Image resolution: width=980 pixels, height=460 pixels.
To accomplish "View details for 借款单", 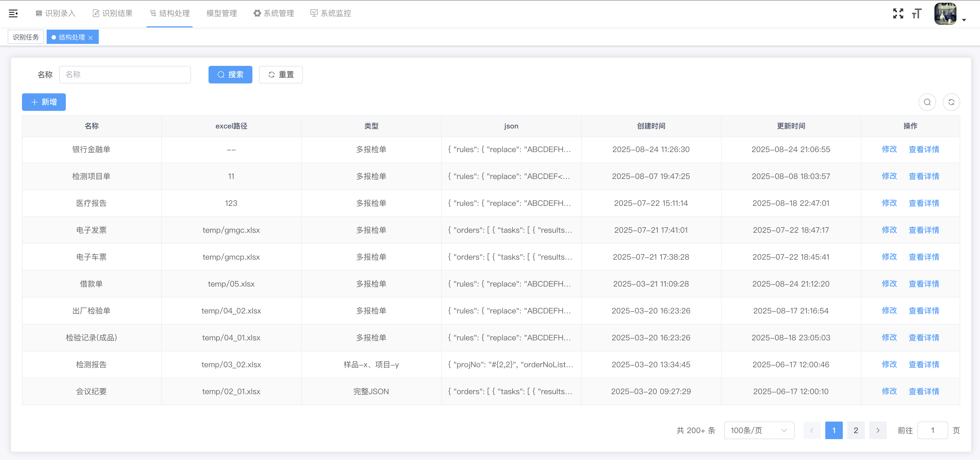I will [x=924, y=284].
